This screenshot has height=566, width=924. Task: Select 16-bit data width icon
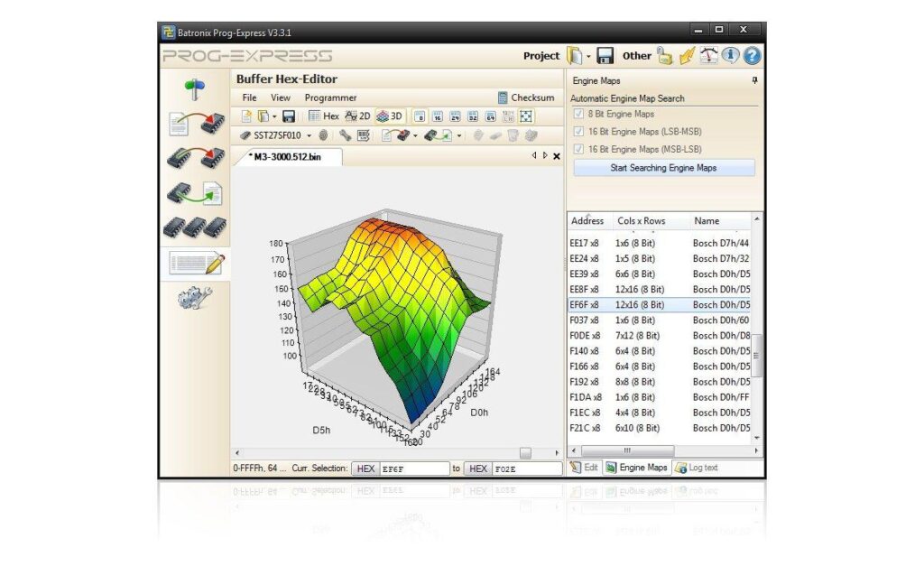(438, 116)
